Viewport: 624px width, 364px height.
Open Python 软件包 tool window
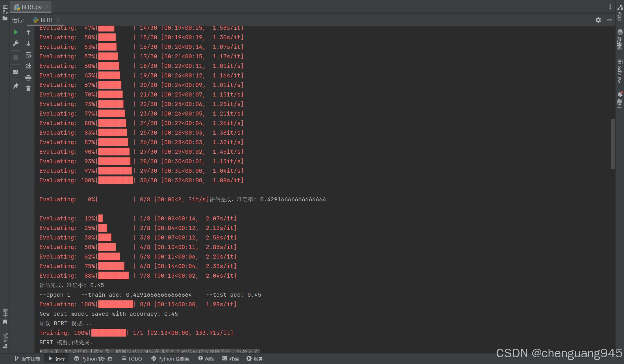click(93, 359)
